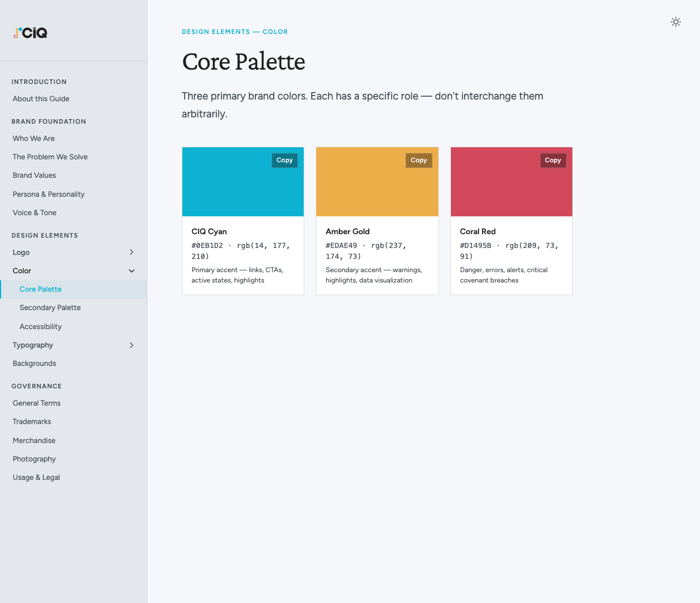This screenshot has height=603, width=700.
Task: Toggle dark mode with the sun icon
Action: (675, 22)
